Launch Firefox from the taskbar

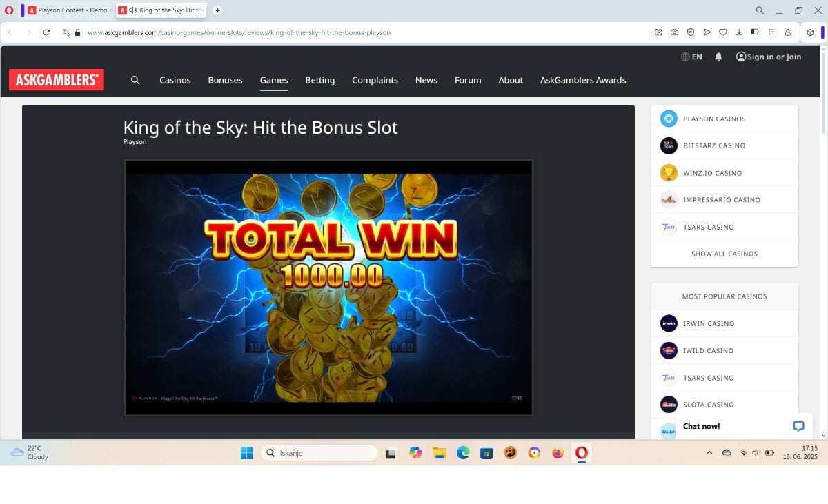pyautogui.click(x=558, y=453)
